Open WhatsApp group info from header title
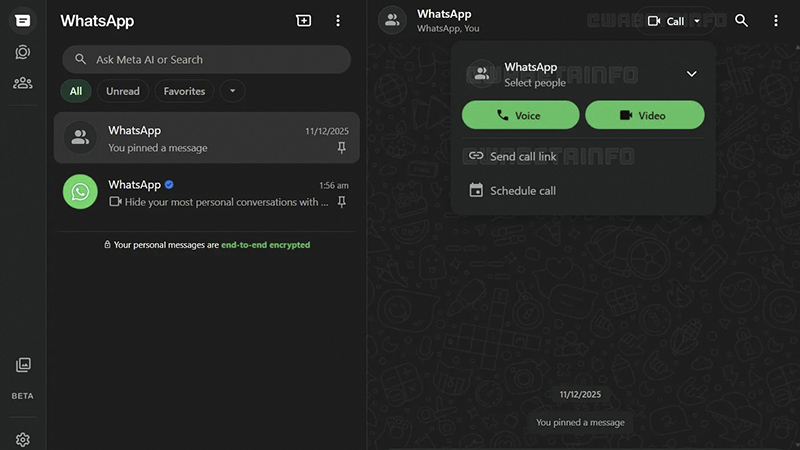The image size is (800, 450). (x=444, y=14)
